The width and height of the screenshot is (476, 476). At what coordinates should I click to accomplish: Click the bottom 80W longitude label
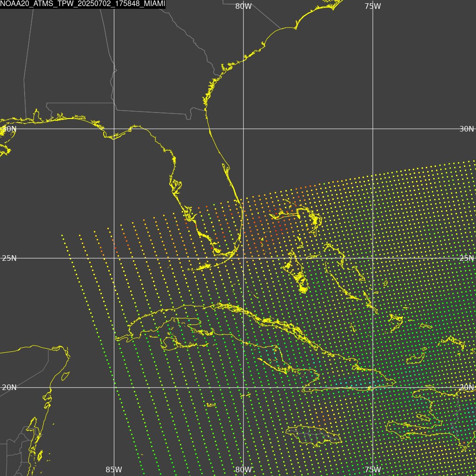(244, 469)
